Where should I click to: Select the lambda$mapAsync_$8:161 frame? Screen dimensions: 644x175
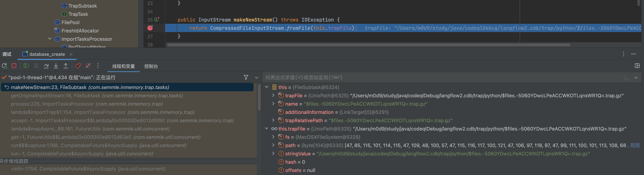(128, 129)
